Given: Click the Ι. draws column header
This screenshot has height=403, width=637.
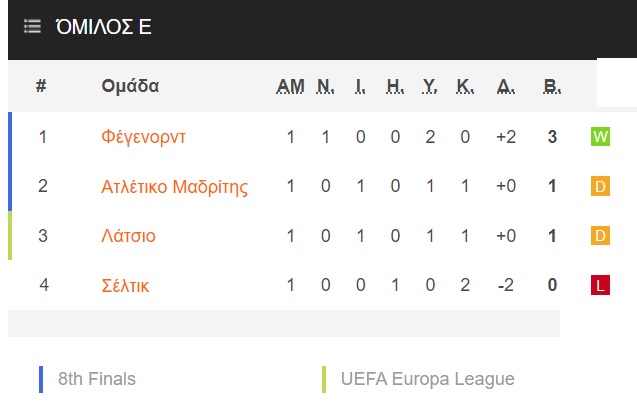Looking at the screenshot, I should pos(360,86).
